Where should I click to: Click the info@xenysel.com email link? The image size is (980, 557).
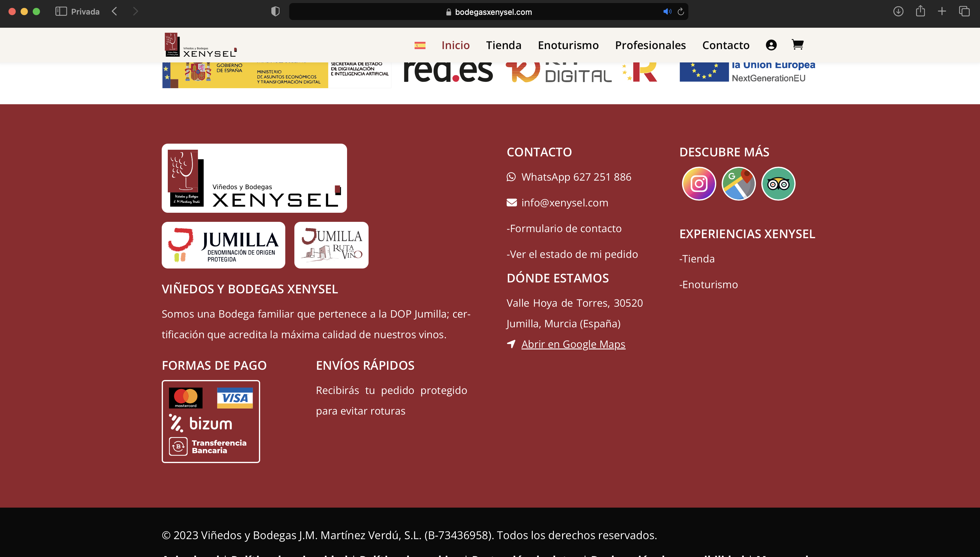(564, 202)
